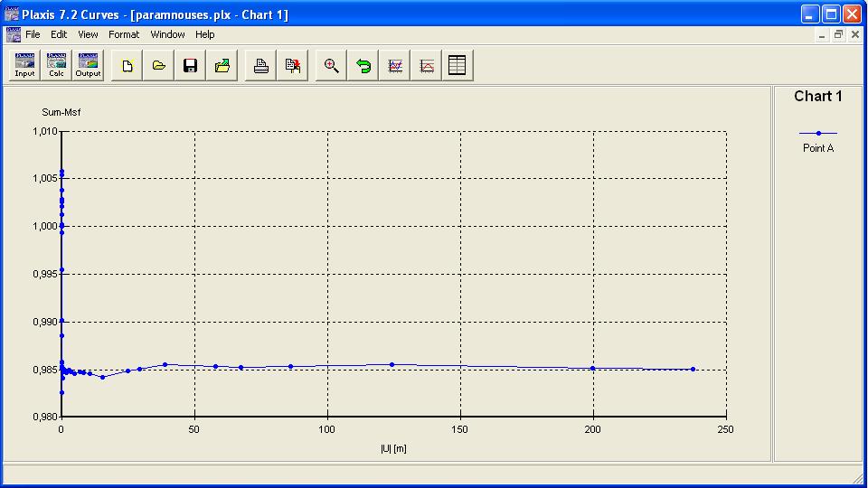The image size is (868, 488).
Task: Launch the Plaxis Calc program button
Action: point(56,65)
